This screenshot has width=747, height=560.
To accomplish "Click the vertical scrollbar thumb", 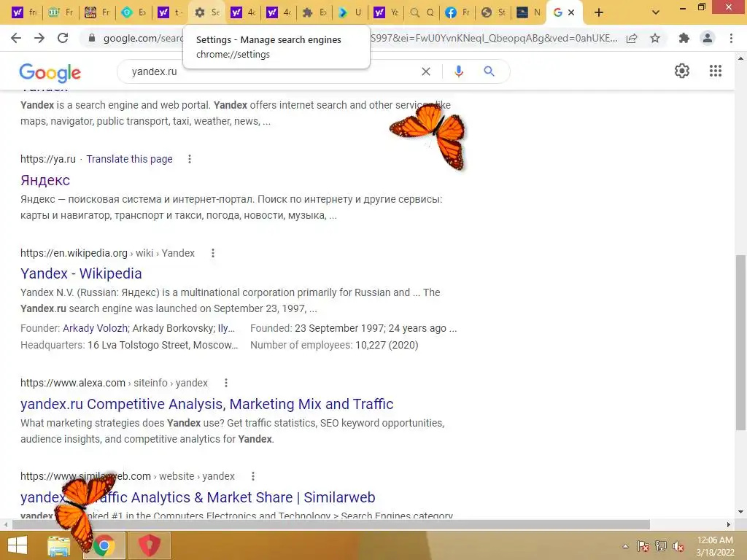I will click(740, 343).
